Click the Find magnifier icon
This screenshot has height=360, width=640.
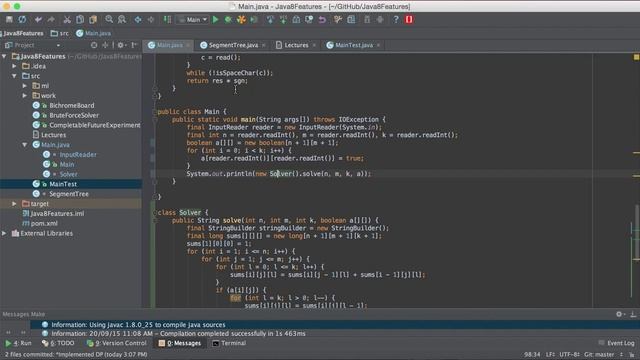109,19
